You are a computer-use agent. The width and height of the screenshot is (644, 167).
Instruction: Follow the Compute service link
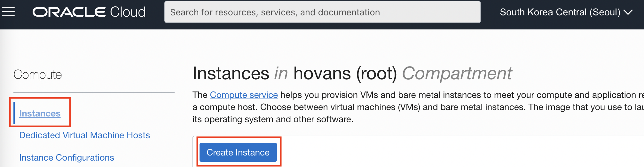[244, 95]
